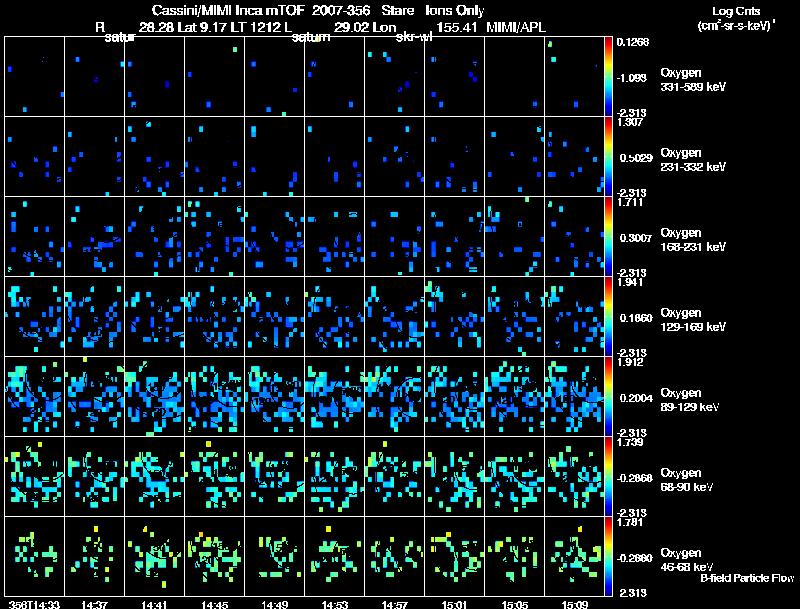Click the colorbar maximum value '1.941'
Viewport: 800px width, 609px height.
point(630,282)
